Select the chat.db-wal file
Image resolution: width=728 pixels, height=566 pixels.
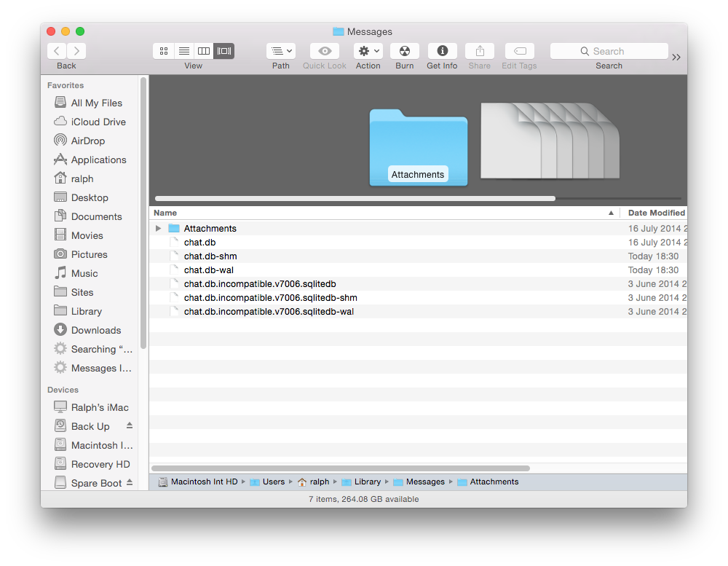pos(418,270)
